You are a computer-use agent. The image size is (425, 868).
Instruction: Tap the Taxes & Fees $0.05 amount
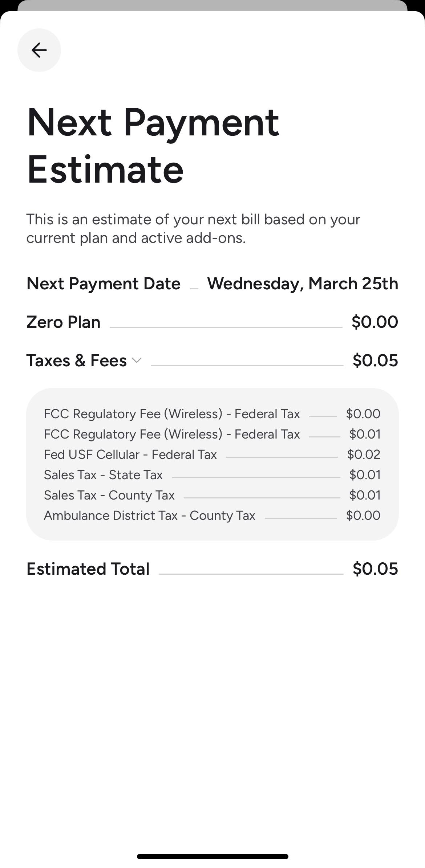375,360
